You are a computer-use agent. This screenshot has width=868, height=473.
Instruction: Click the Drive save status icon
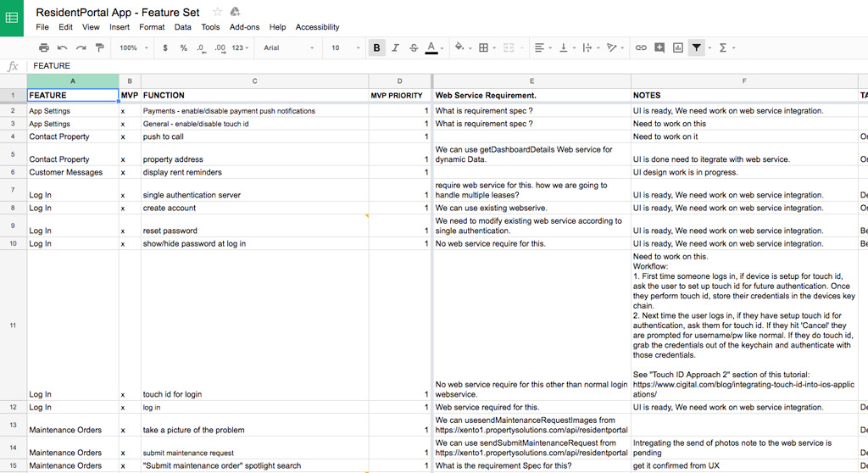click(x=236, y=12)
